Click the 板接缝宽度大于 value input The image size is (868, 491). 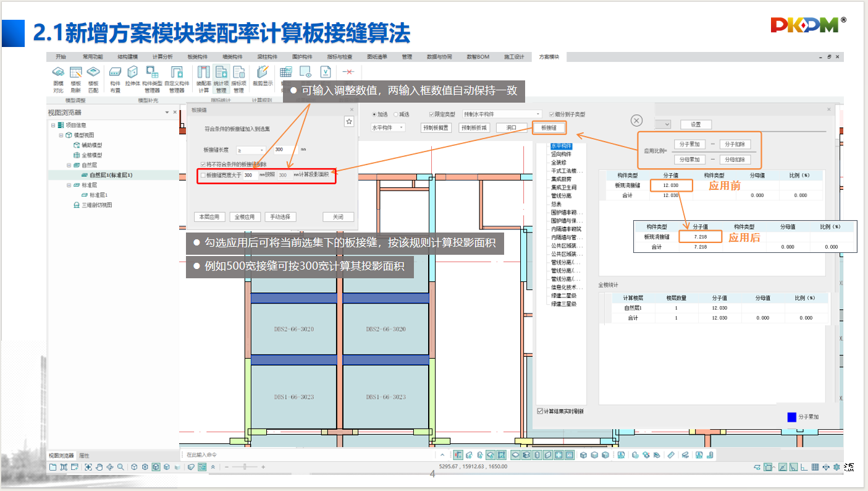coord(250,176)
